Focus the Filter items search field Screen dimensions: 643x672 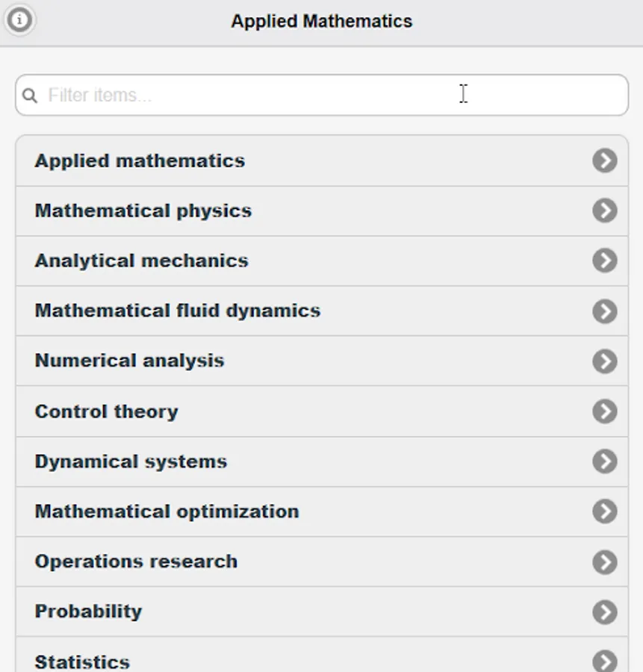(x=322, y=95)
